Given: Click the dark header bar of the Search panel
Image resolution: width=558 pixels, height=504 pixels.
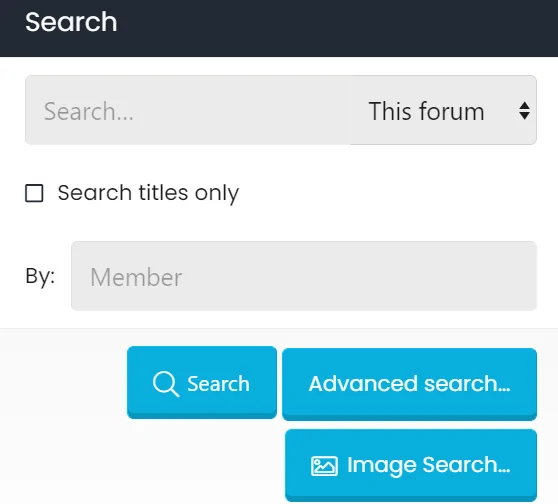Looking at the screenshot, I should (279, 28).
